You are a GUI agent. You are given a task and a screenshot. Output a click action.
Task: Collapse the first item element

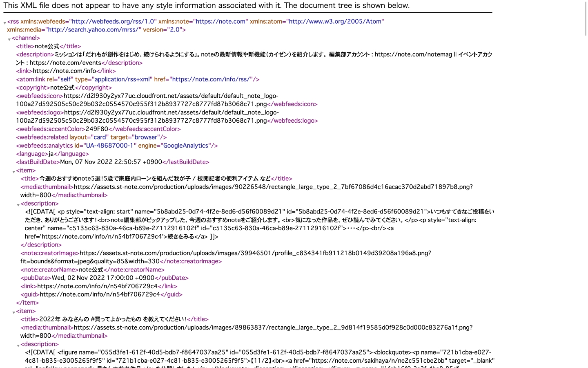coord(13,172)
